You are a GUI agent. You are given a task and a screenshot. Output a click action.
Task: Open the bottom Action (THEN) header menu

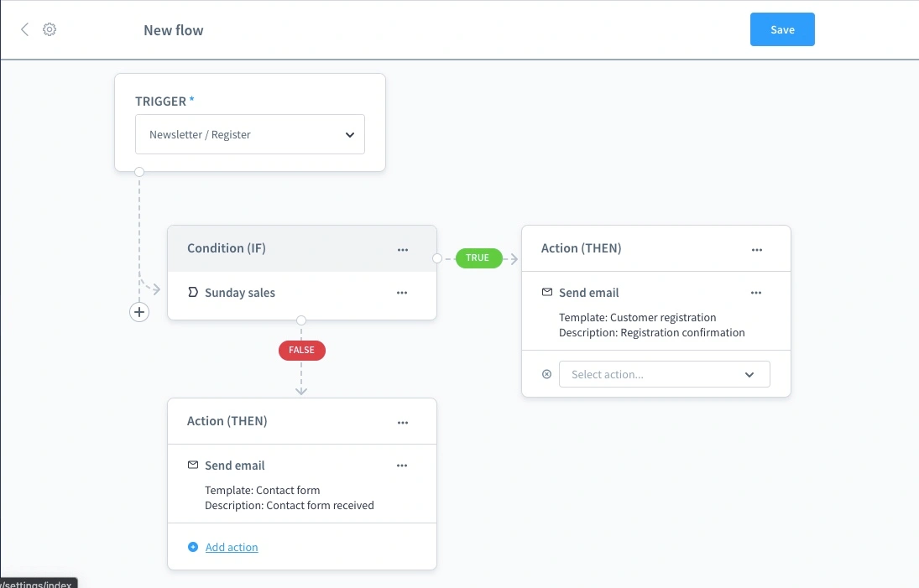[403, 422]
